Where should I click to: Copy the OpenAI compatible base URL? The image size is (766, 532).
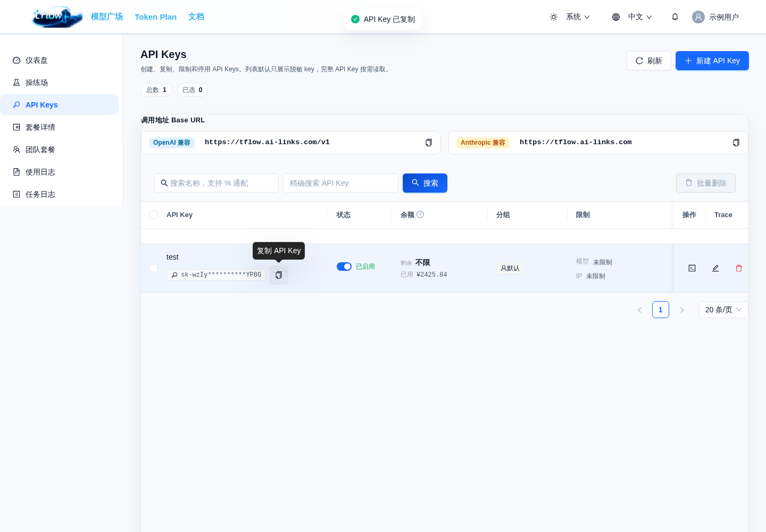(429, 143)
